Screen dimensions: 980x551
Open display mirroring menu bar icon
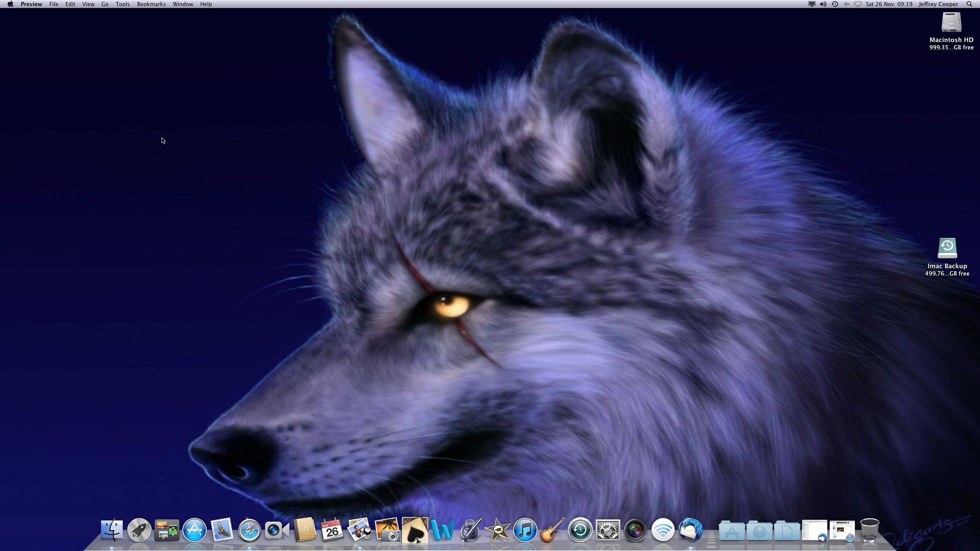point(812,4)
